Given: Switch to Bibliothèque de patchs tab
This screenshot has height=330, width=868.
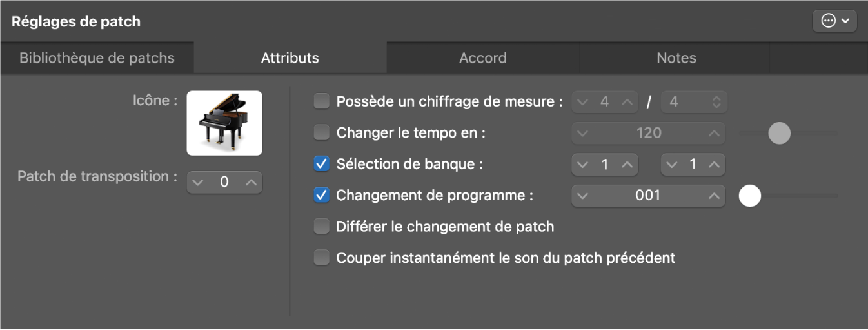Looking at the screenshot, I should click(x=97, y=58).
